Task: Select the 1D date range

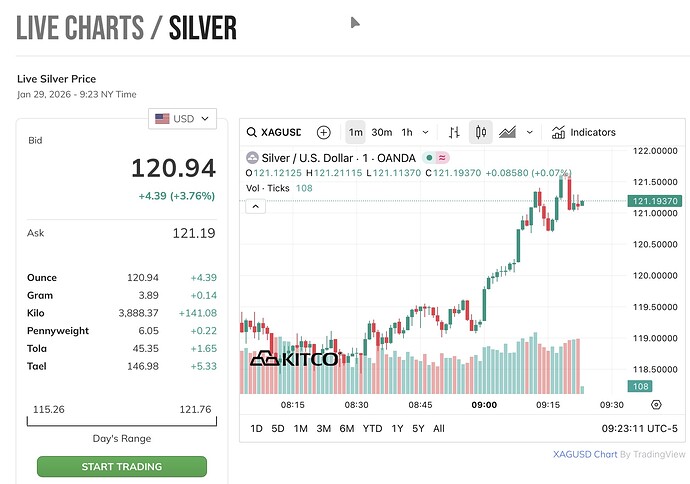Action: pos(256,428)
